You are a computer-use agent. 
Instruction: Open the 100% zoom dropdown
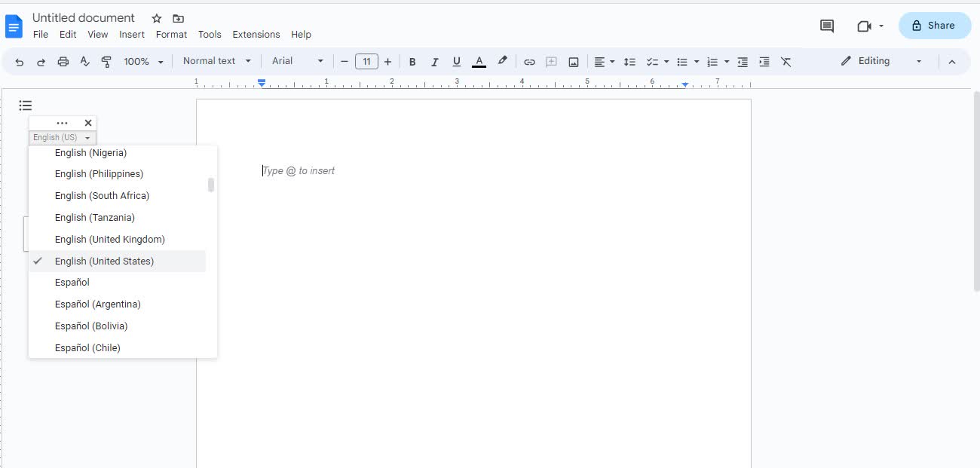click(143, 62)
